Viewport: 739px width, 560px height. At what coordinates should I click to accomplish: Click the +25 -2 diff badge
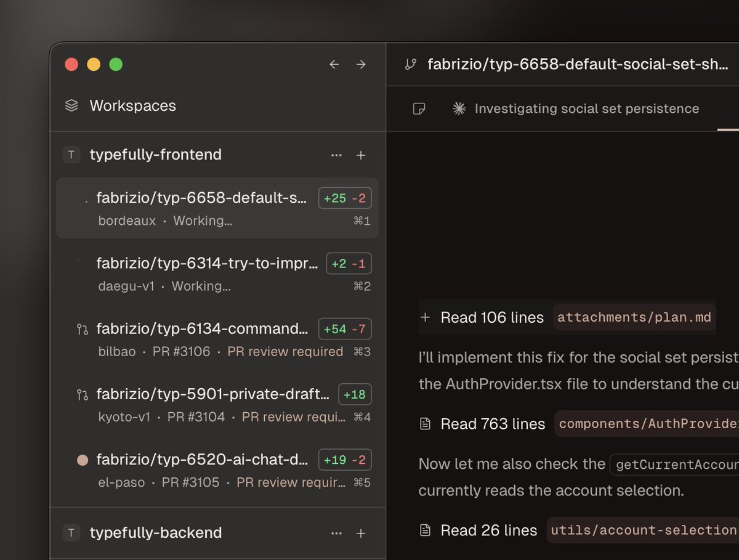345,198
